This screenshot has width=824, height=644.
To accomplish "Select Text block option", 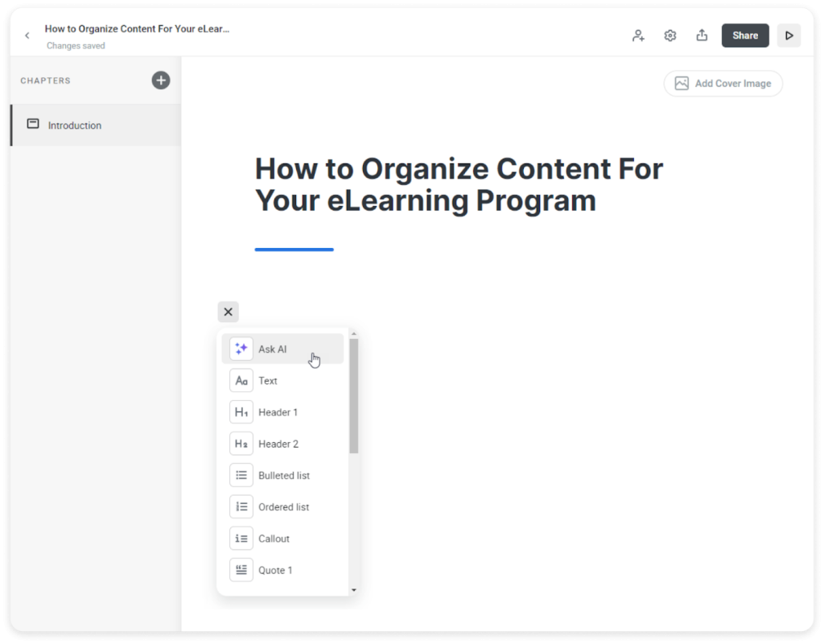I will 282,381.
